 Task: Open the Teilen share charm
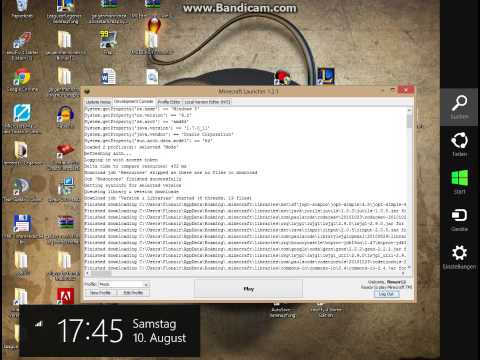tap(459, 144)
